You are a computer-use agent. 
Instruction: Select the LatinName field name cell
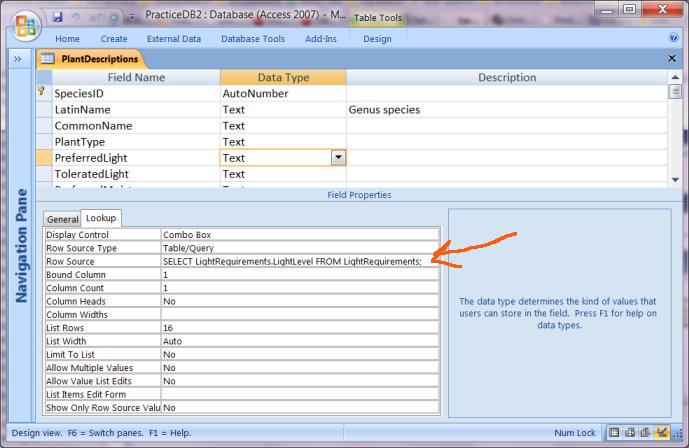pyautogui.click(x=136, y=109)
